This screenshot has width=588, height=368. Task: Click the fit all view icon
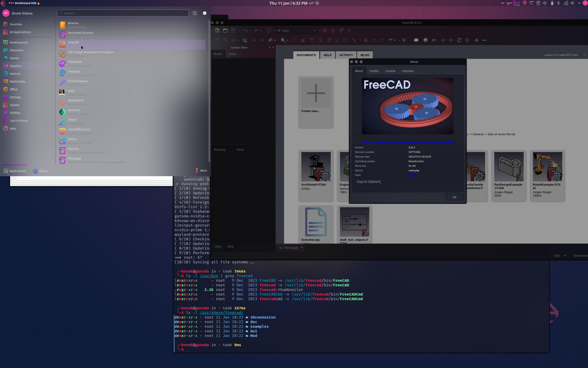(217, 40)
